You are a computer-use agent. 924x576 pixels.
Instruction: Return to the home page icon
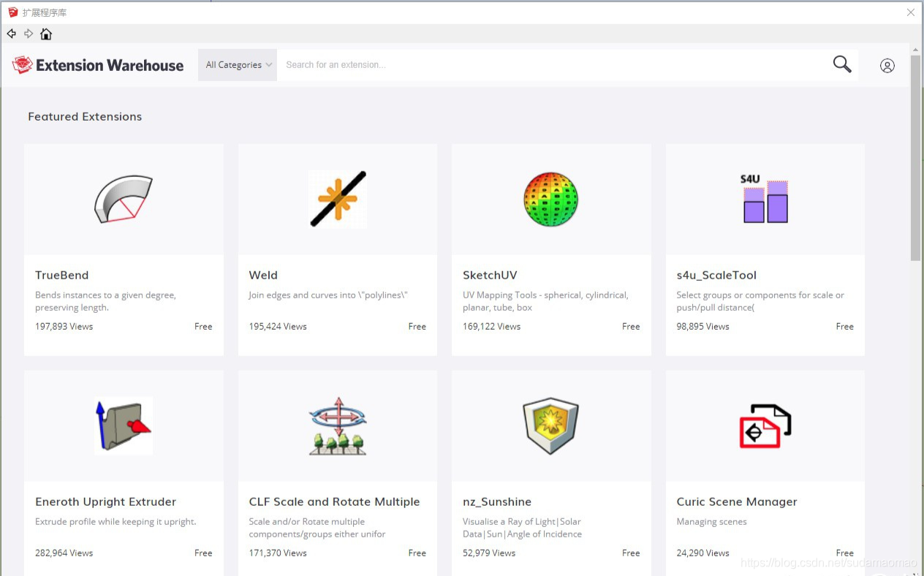[46, 34]
